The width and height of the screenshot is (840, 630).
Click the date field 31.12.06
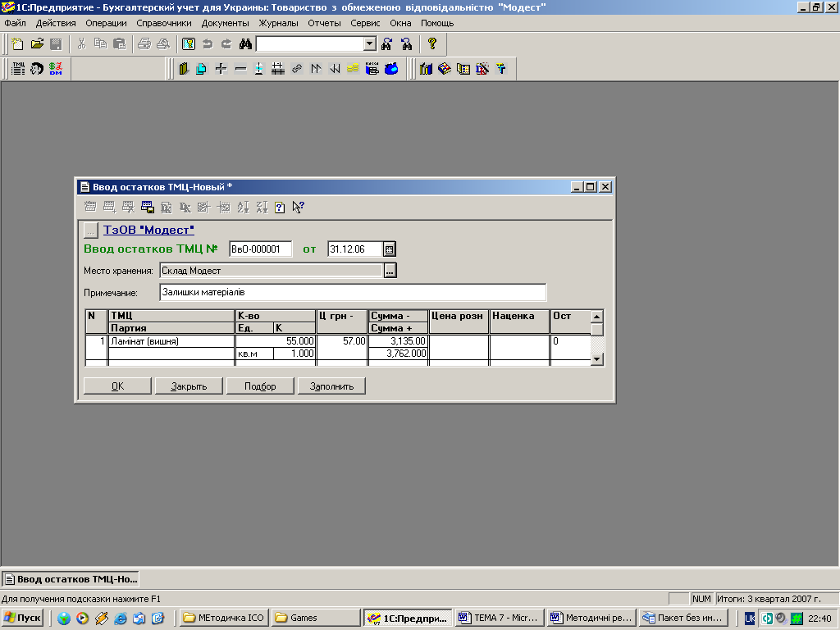pos(355,249)
